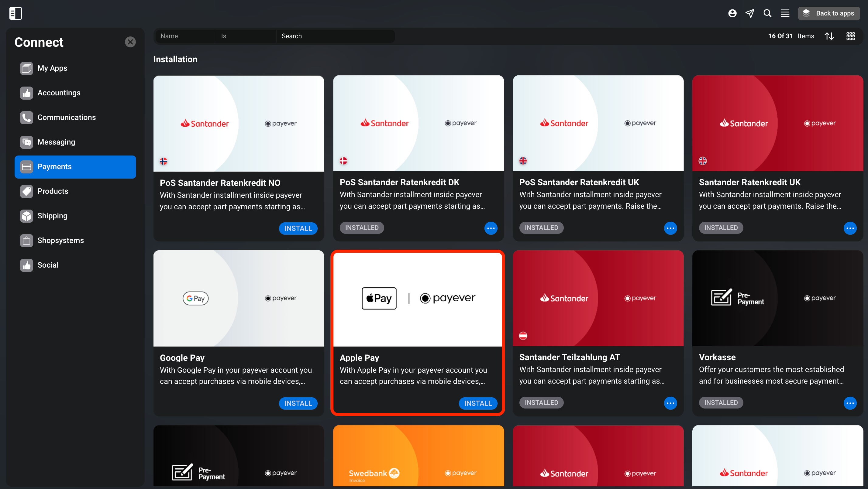This screenshot has width=868, height=489.
Task: Click the 16 Of 31 Items counter
Action: [791, 36]
